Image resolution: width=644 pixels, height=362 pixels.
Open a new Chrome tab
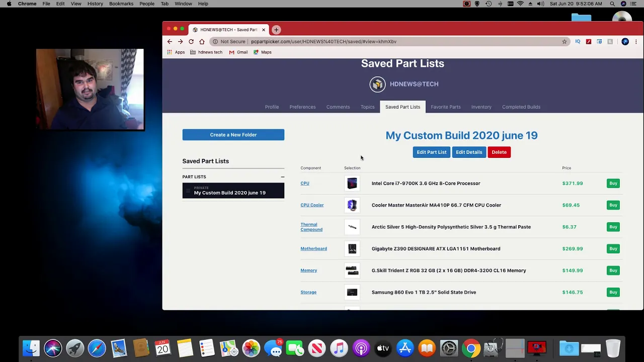276,30
